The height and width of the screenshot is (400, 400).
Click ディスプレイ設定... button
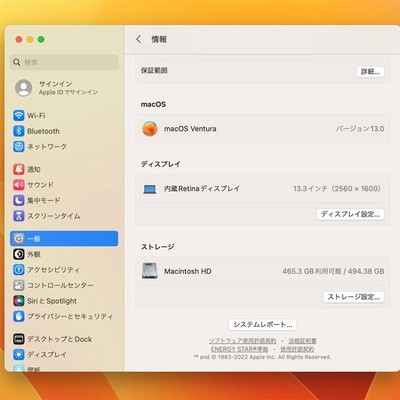[x=350, y=214]
